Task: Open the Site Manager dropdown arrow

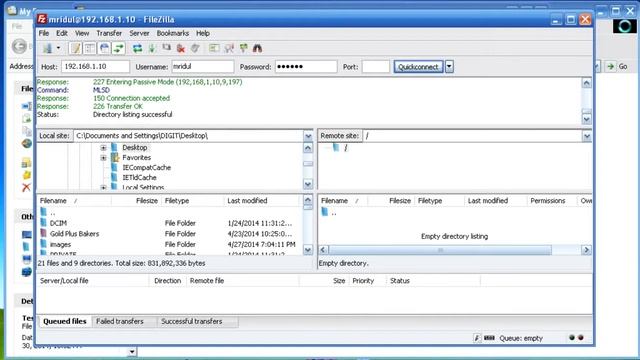Action: click(58, 48)
